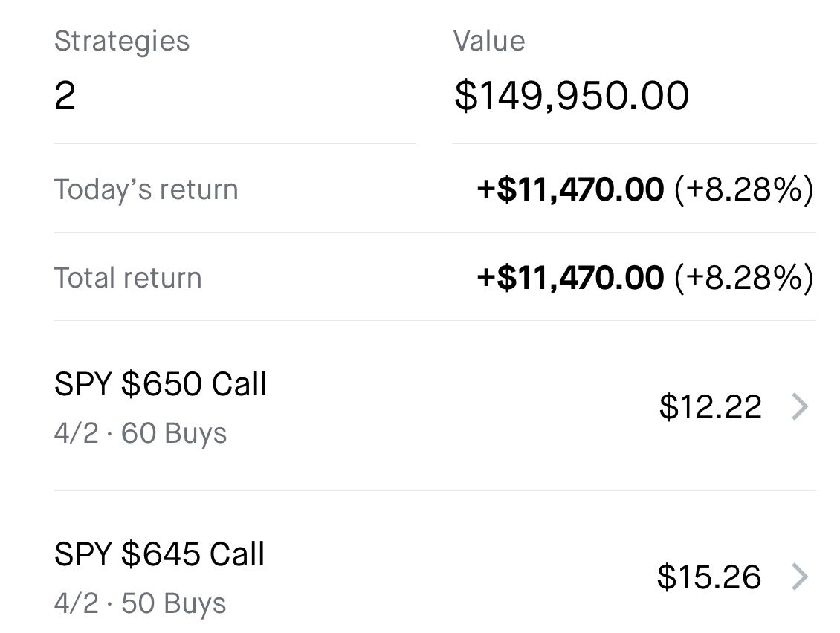This screenshot has width=840, height=633.
Task: Tap the $12.22 option price
Action: pyautogui.click(x=710, y=407)
